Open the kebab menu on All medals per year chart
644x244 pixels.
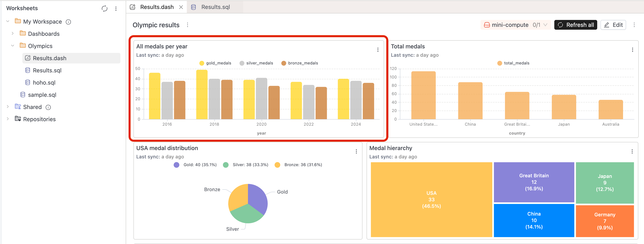tap(378, 49)
